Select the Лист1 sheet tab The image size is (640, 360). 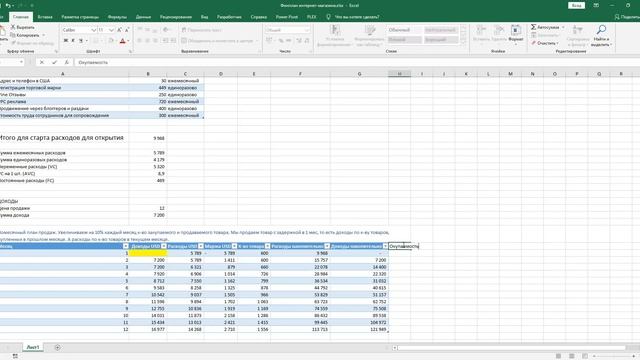pyautogui.click(x=33, y=347)
